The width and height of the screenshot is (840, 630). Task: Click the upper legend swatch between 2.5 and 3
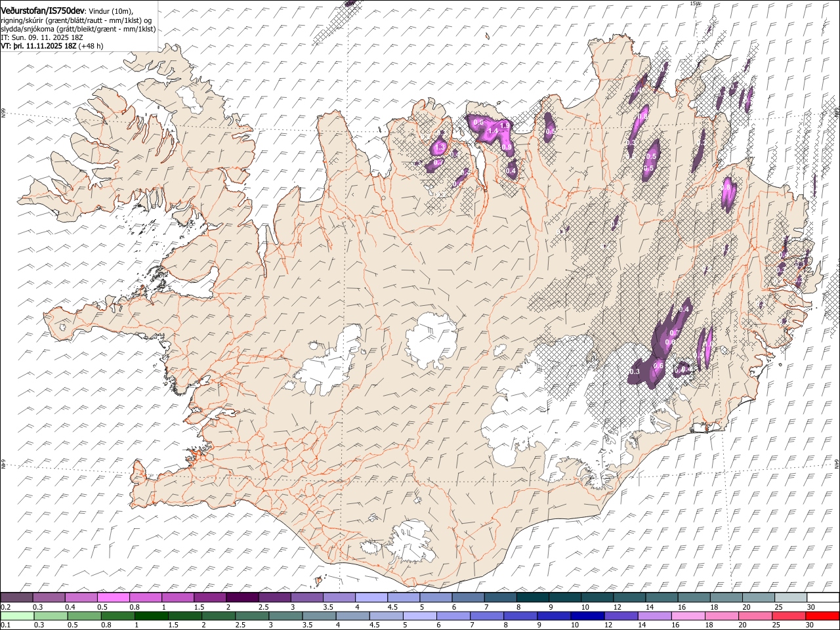click(274, 597)
